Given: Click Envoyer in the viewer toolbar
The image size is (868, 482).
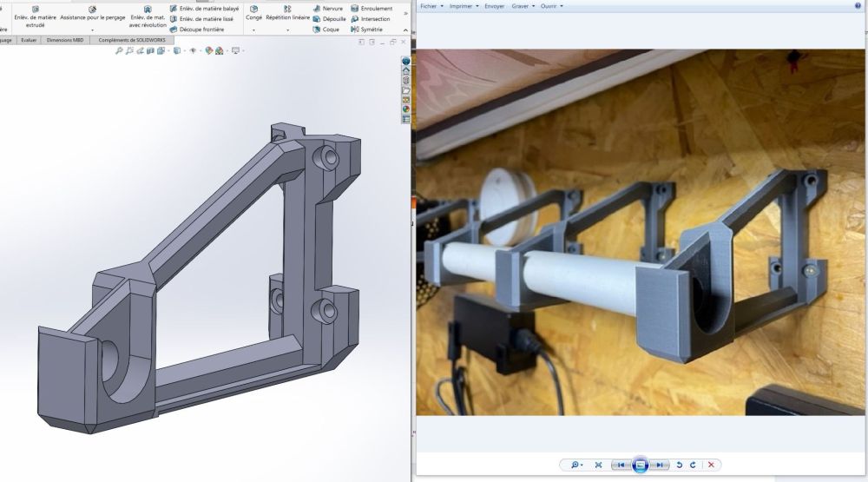Looking at the screenshot, I should (x=495, y=6).
